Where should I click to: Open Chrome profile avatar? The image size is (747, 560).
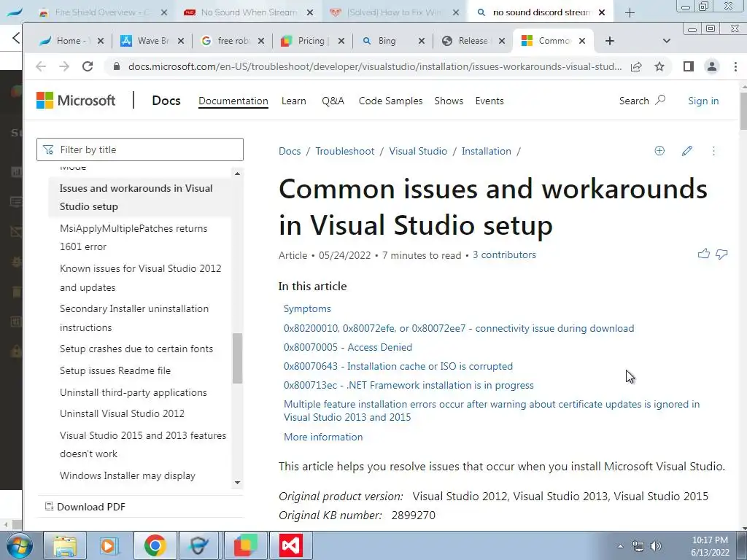(x=712, y=66)
